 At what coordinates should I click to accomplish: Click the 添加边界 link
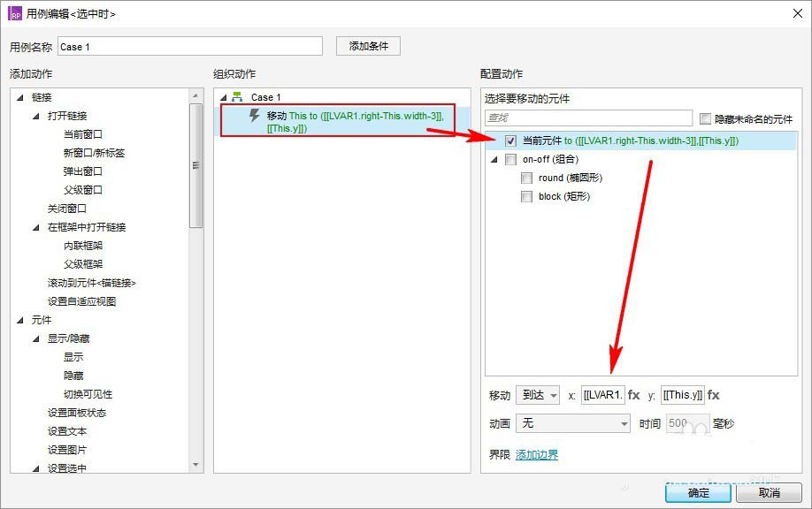[536, 454]
